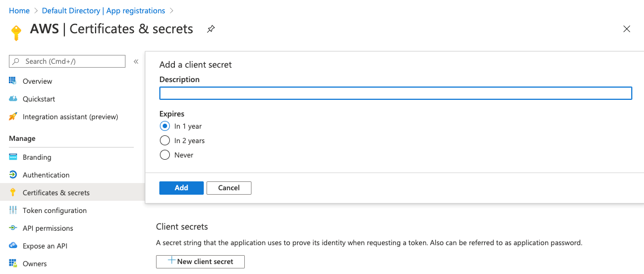Click the Cancel button
The image size is (644, 274).
[x=229, y=188]
